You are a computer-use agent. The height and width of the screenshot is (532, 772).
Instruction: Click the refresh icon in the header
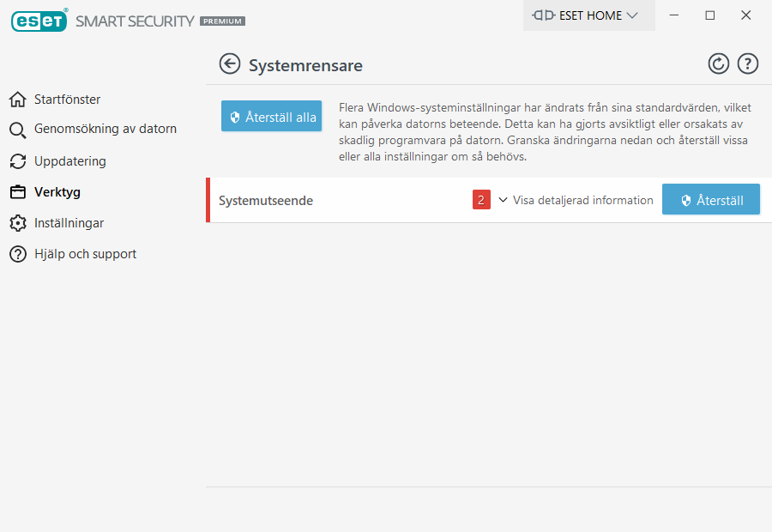[718, 64]
